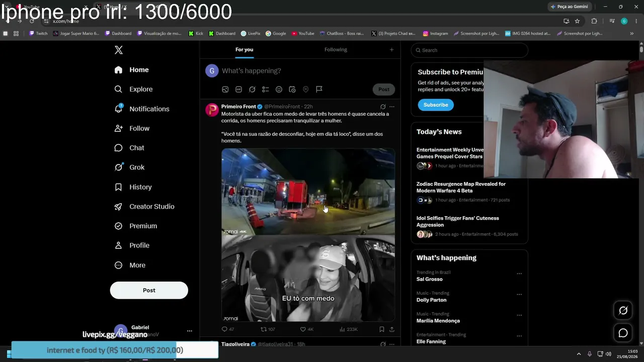Open floating Grok button at bottom right
Image resolution: width=644 pixels, height=362 pixels.
click(x=623, y=311)
